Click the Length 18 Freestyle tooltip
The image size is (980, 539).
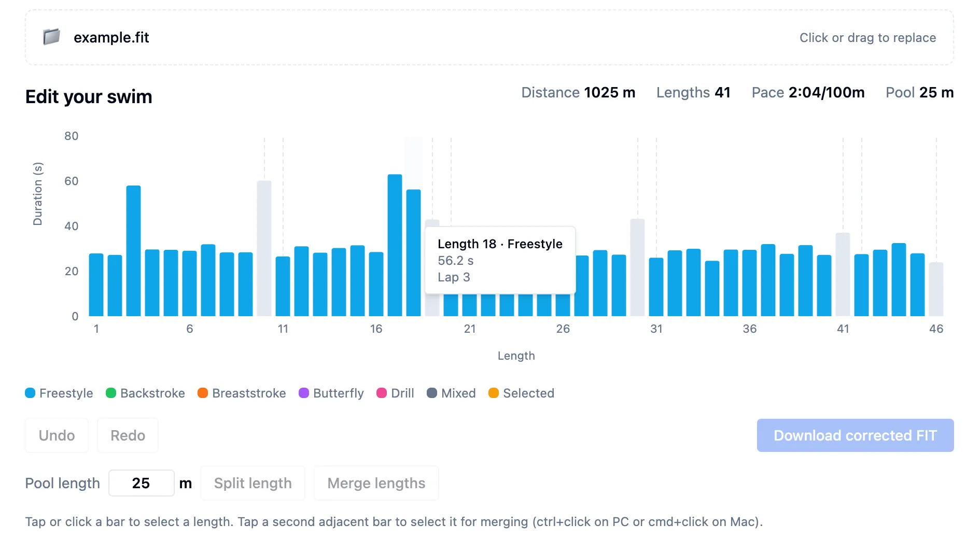[x=499, y=260]
